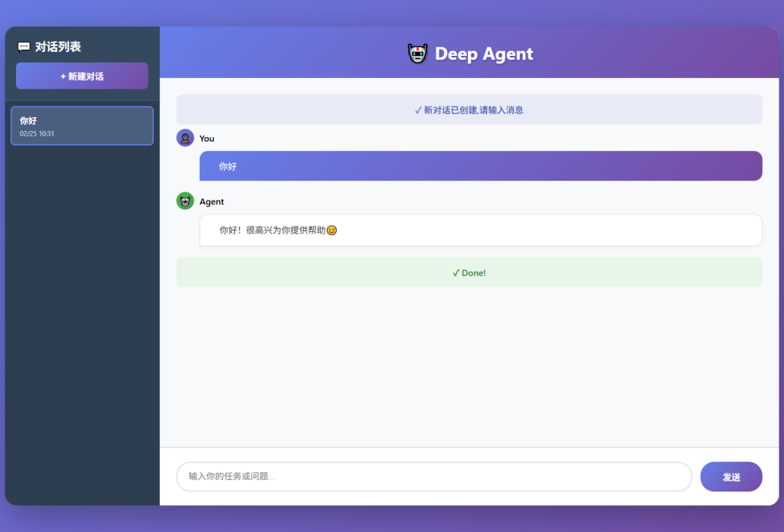This screenshot has height=532, width=784.
Task: Click the 02/25 10:31 conversation timestamp
Action: (37, 134)
